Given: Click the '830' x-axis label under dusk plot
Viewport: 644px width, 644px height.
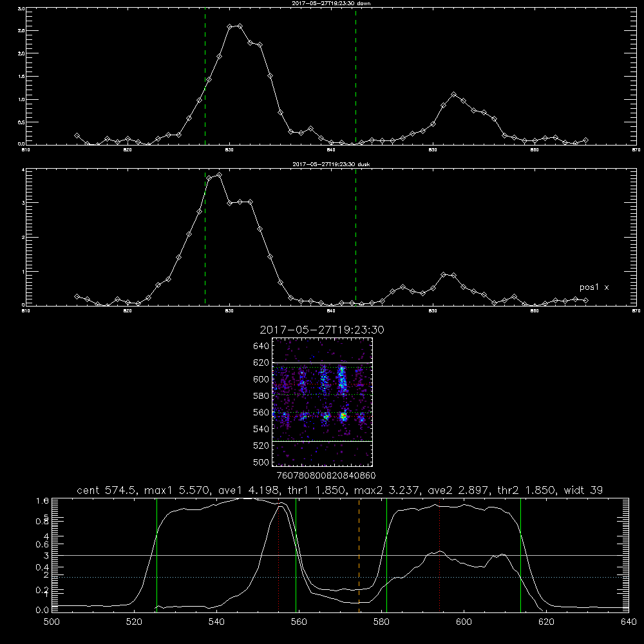Looking at the screenshot, I should point(229,311).
